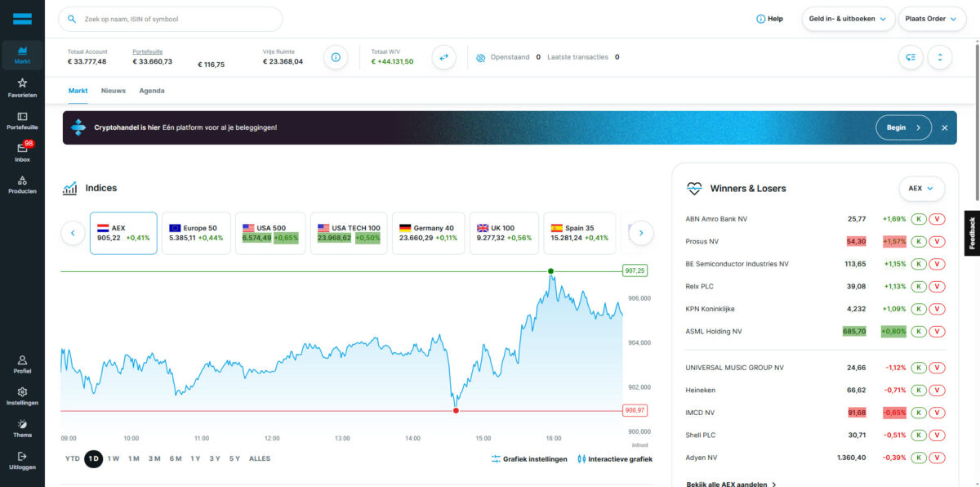Click Uitloggen icon in the sidebar
Viewport: 980px width, 487px height.
(22, 460)
